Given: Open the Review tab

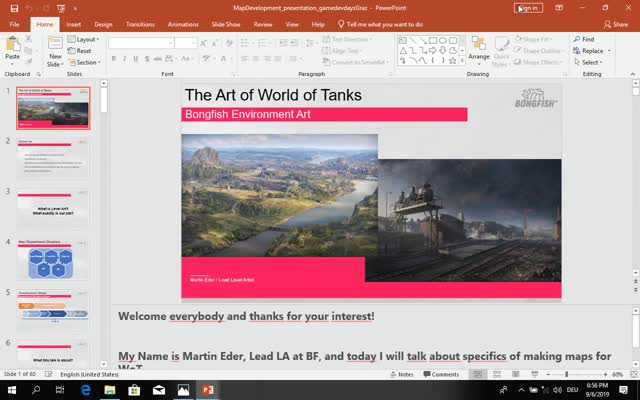Looking at the screenshot, I should point(263,24).
